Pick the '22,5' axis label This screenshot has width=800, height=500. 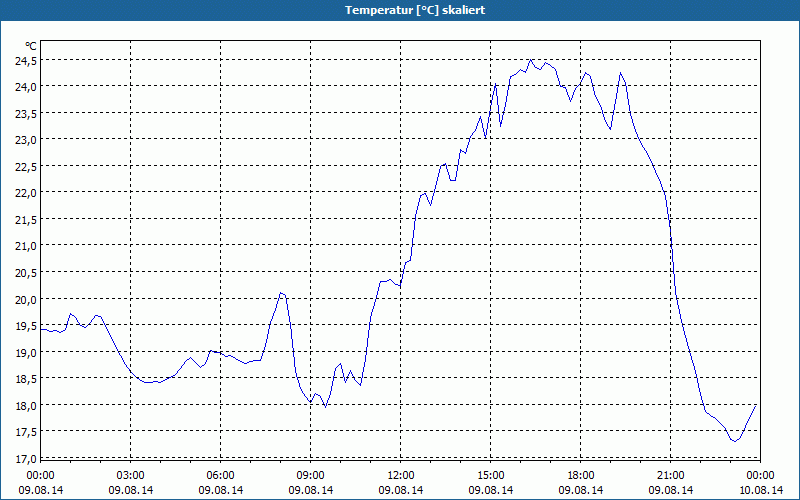point(26,167)
